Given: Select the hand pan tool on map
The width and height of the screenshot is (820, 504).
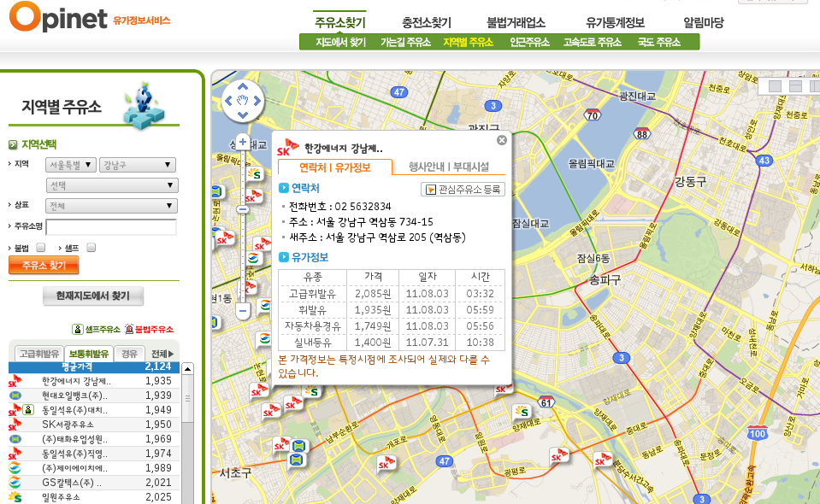Looking at the screenshot, I should (243, 101).
